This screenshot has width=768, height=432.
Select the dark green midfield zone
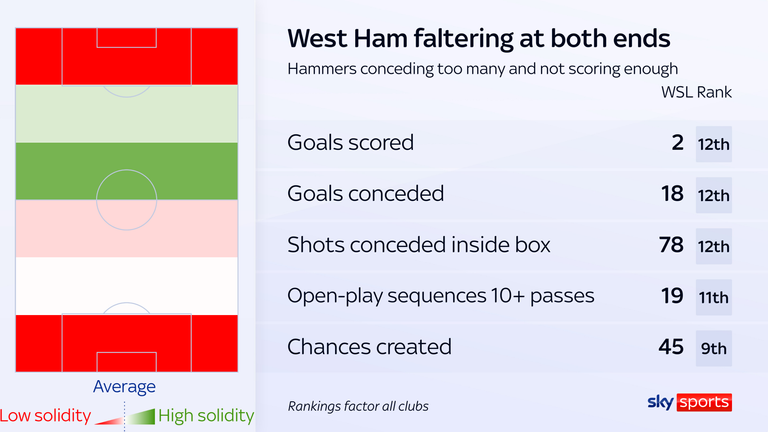(x=60, y=171)
